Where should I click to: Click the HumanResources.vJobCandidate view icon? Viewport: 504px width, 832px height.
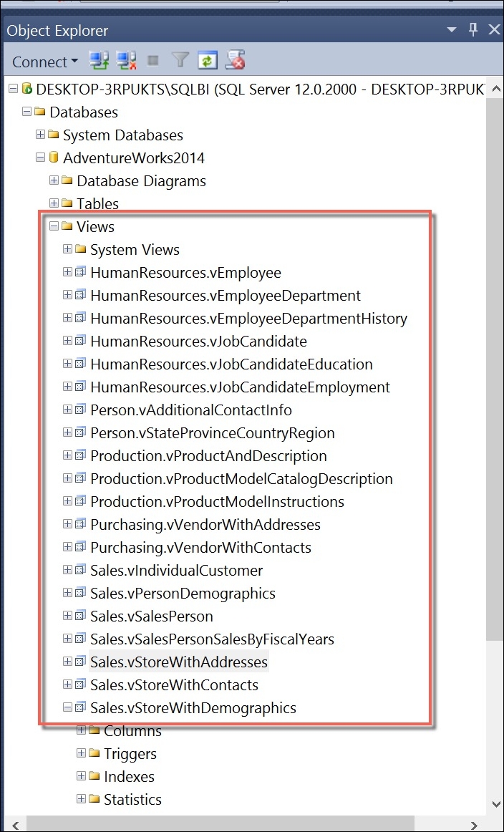(79, 341)
